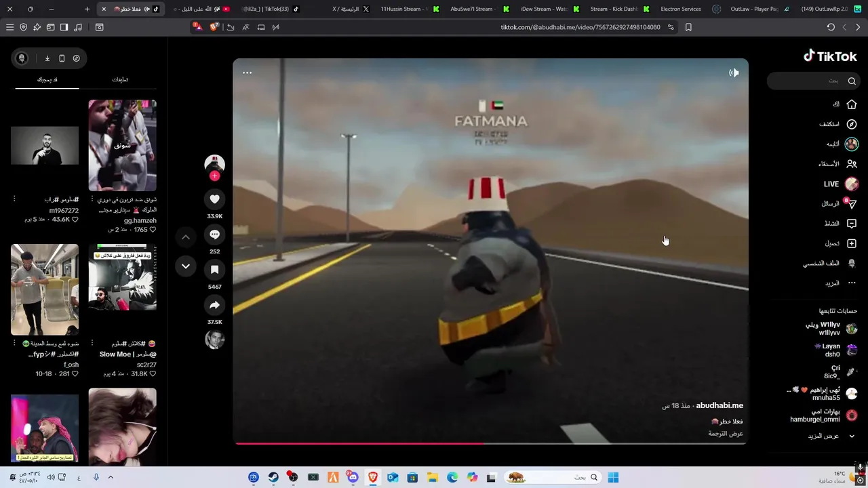Click the phone icon in the floating toolbar
This screenshot has width=868, height=488.
62,58
